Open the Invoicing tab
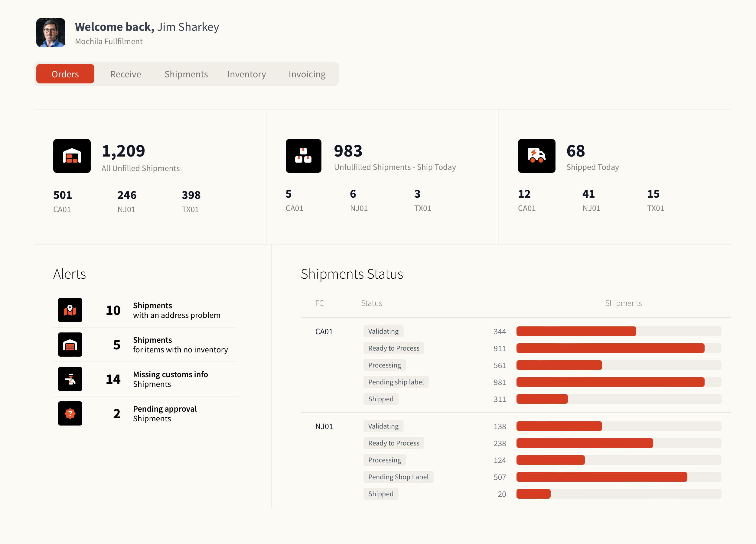The height and width of the screenshot is (544, 756). (307, 74)
